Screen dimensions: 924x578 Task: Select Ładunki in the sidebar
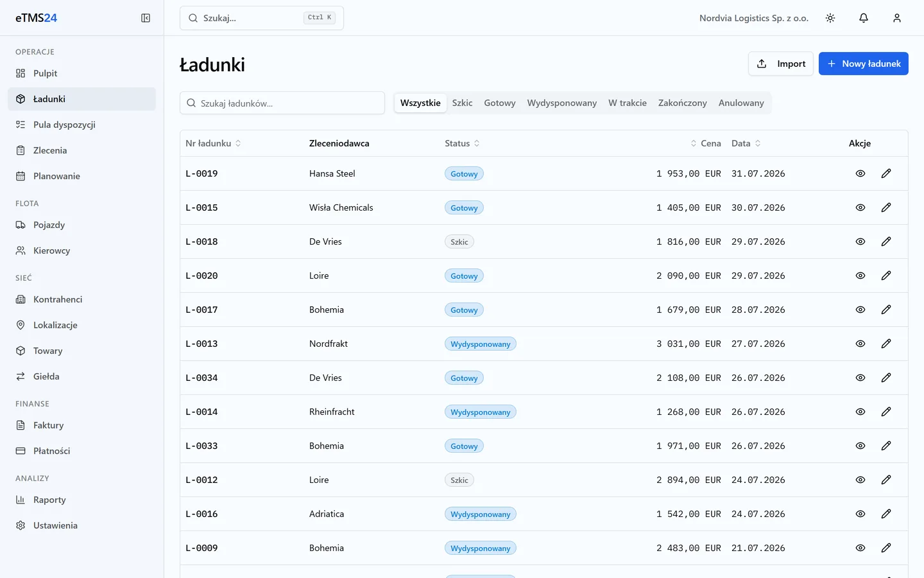[81, 99]
